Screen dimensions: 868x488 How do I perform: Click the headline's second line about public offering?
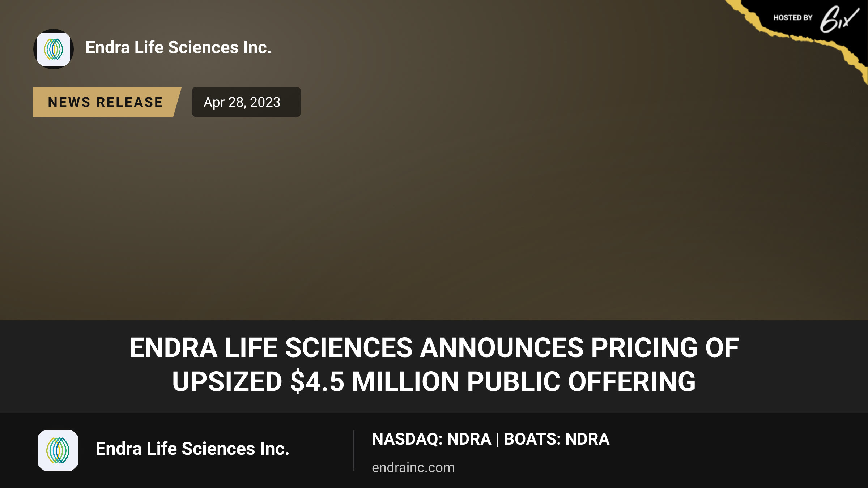tap(434, 381)
